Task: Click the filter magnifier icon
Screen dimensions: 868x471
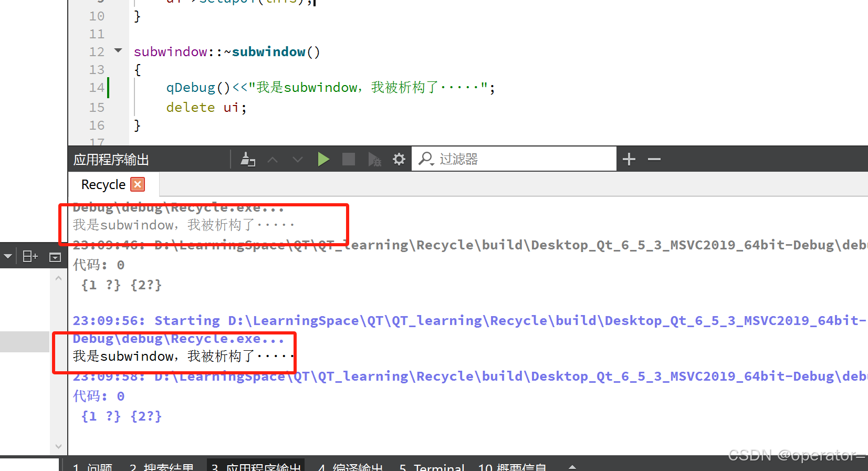Action: tap(426, 159)
